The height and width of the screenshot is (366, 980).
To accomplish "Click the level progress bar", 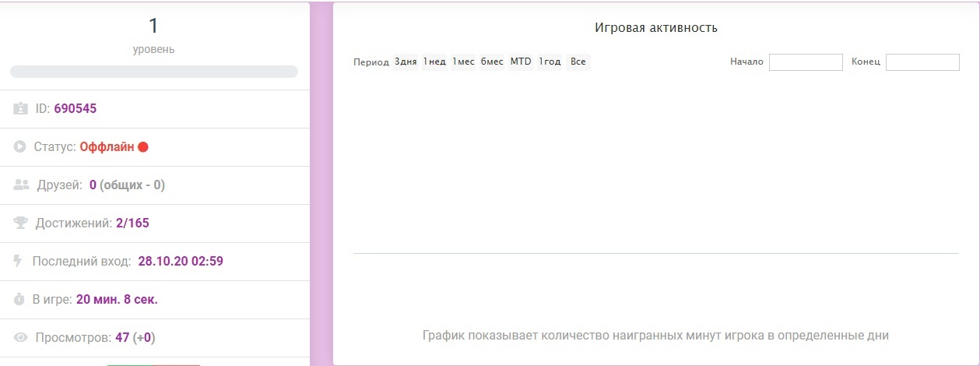I will click(x=154, y=72).
